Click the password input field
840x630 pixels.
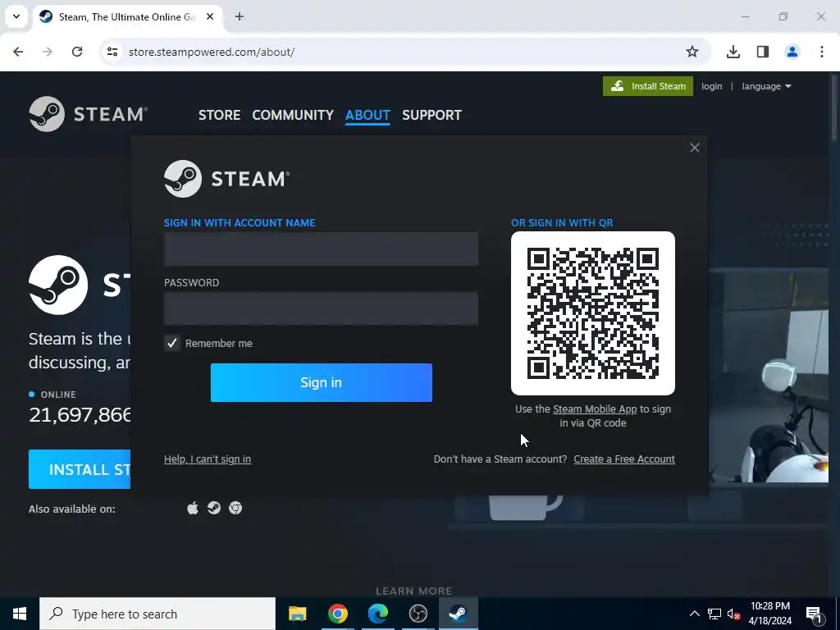coord(321,308)
